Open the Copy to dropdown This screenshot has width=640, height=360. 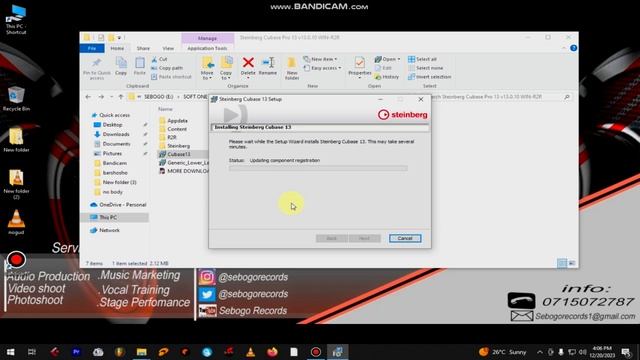coord(226,68)
